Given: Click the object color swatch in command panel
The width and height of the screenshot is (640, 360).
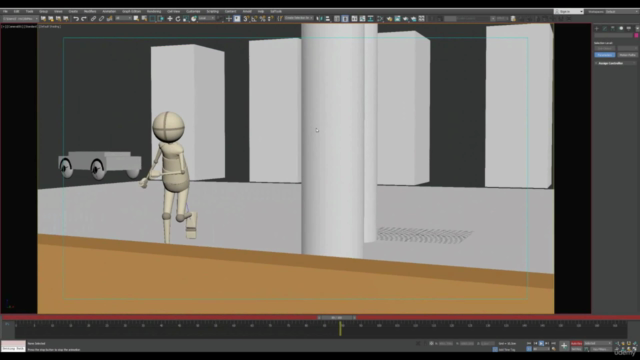Looking at the screenshot, I should [x=636, y=36].
